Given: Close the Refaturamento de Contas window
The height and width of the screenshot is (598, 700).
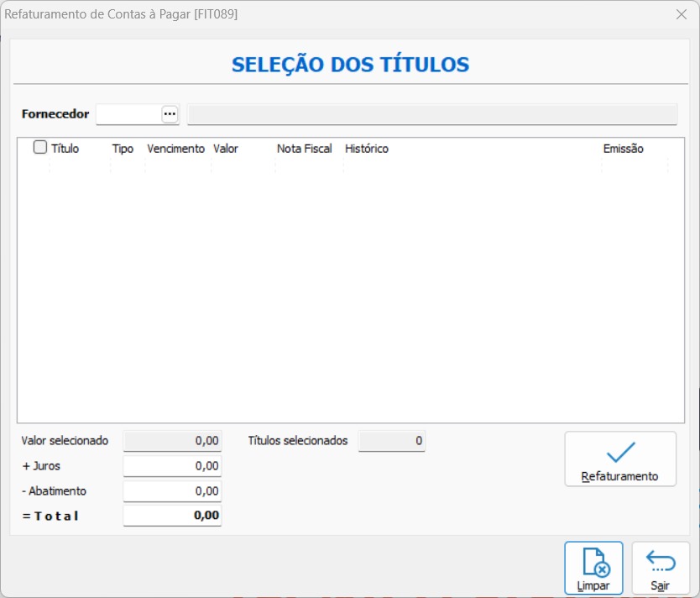Looking at the screenshot, I should (x=682, y=14).
